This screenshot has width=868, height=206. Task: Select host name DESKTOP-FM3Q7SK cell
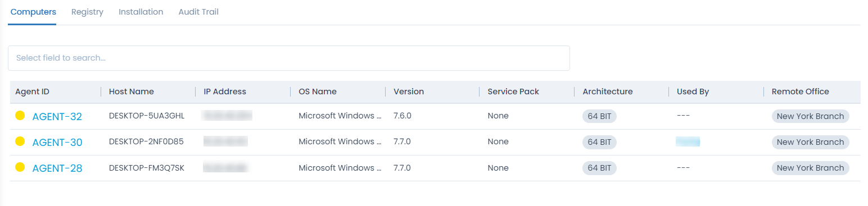tap(146, 167)
